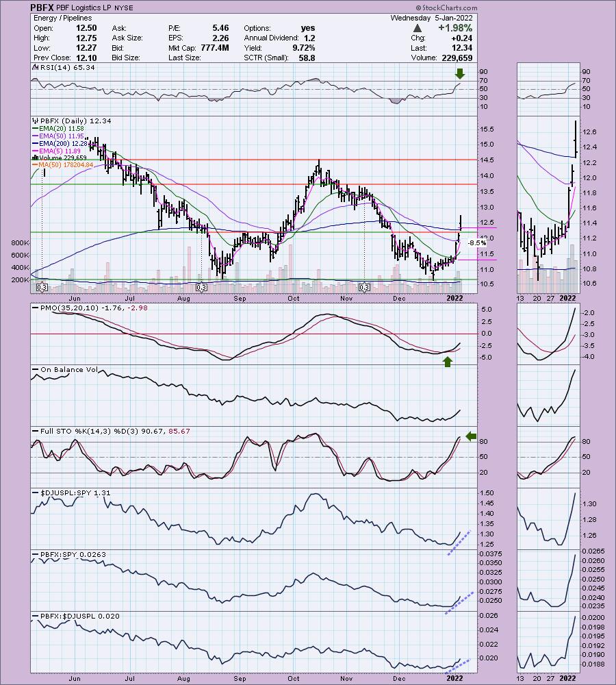Select the SCTR (Small) value 58.8
616x685 pixels.
307,58
